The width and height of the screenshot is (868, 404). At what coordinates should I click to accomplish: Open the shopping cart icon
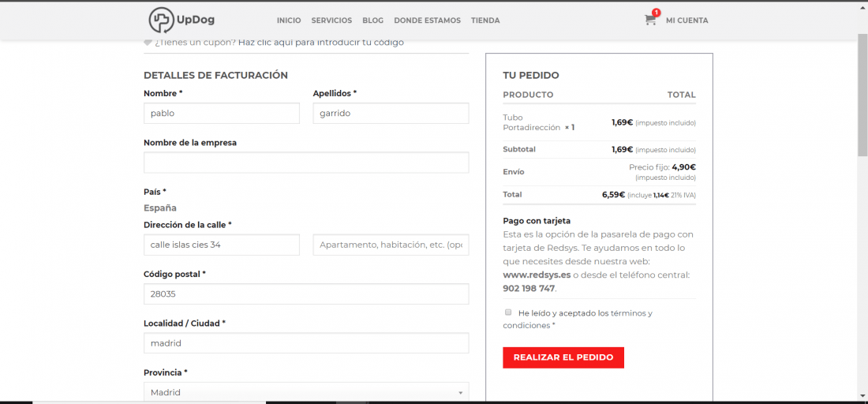coord(650,20)
